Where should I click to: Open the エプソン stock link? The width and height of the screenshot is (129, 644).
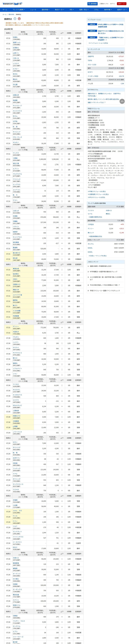tap(16, 169)
